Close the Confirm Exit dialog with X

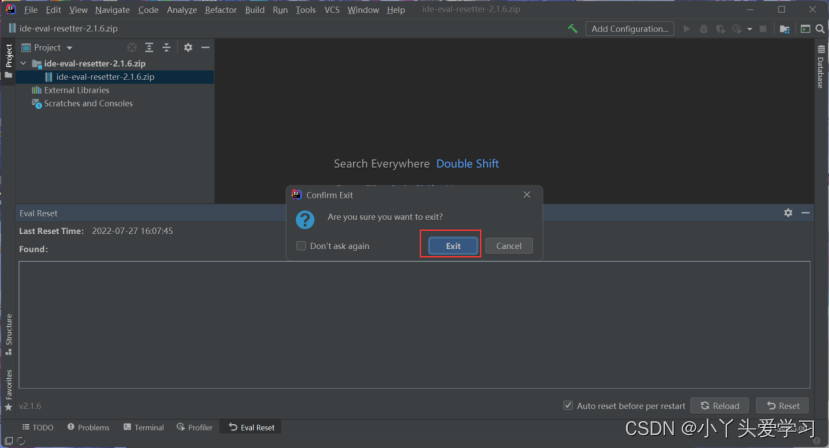tap(527, 195)
